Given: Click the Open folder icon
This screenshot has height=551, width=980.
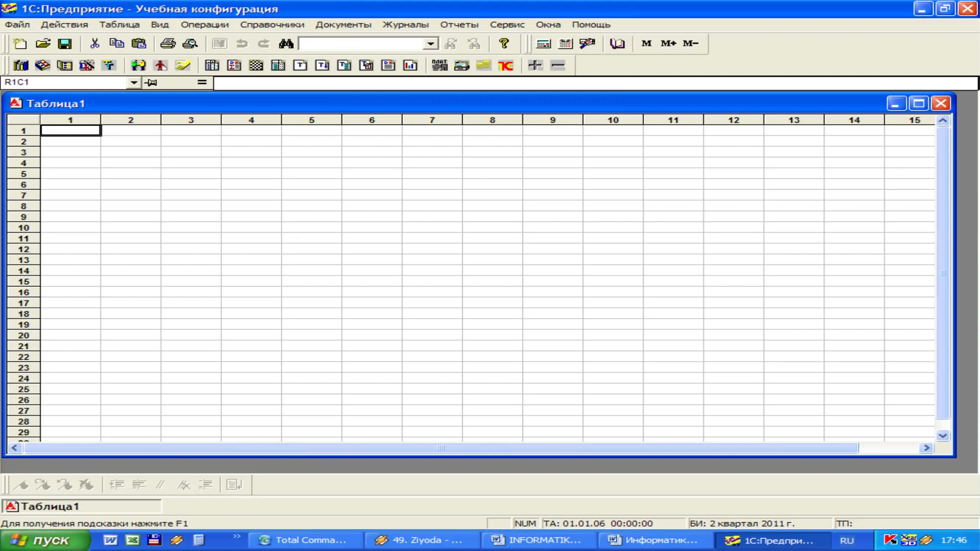Looking at the screenshot, I should click(43, 44).
